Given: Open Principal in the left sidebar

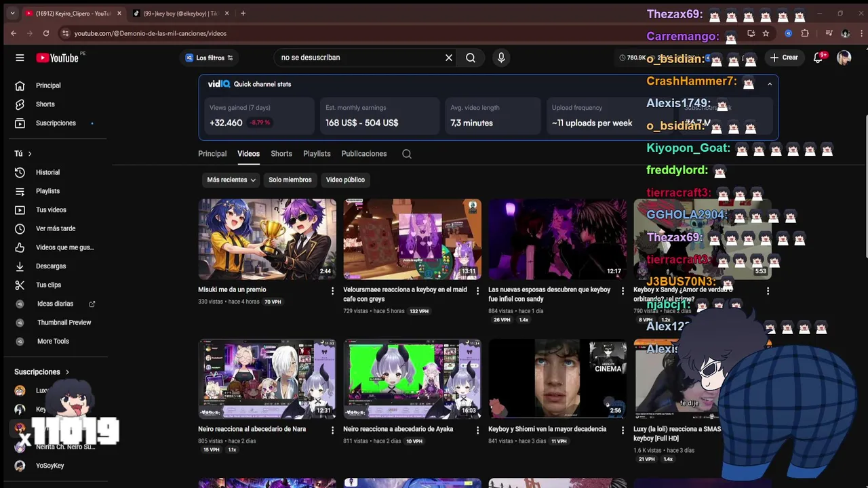Looking at the screenshot, I should click(x=48, y=85).
